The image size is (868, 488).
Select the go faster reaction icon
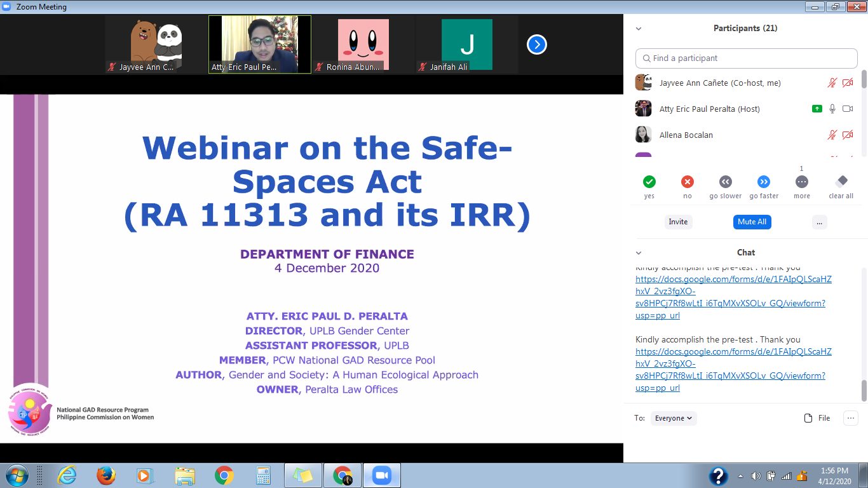764,182
